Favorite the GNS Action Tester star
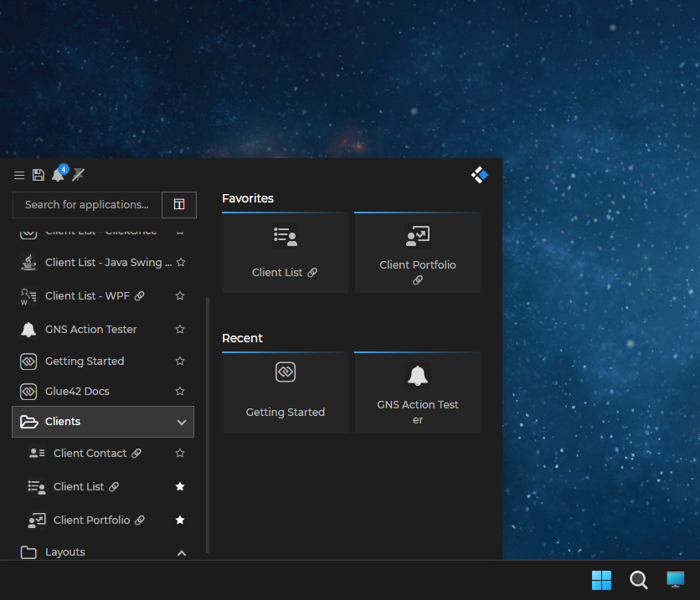 pos(180,330)
